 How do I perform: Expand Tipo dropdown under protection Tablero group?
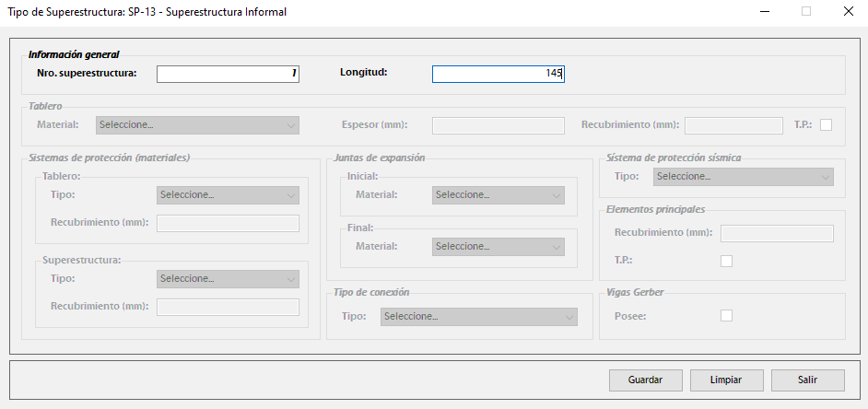228,195
